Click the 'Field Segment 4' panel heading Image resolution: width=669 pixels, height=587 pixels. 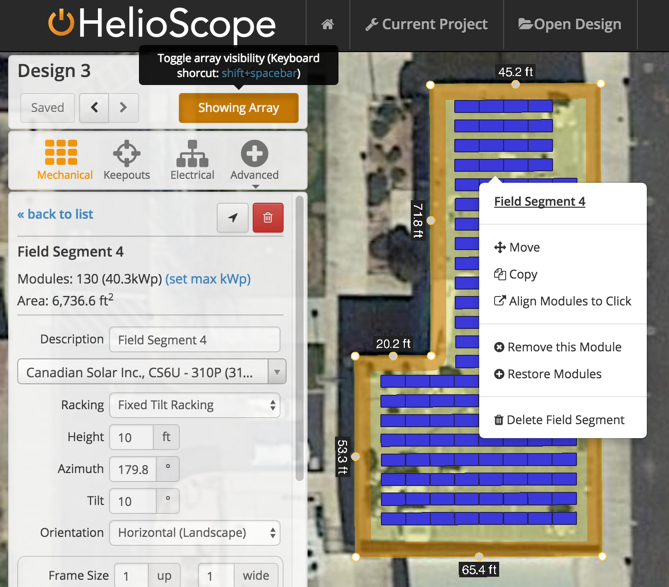point(70,252)
